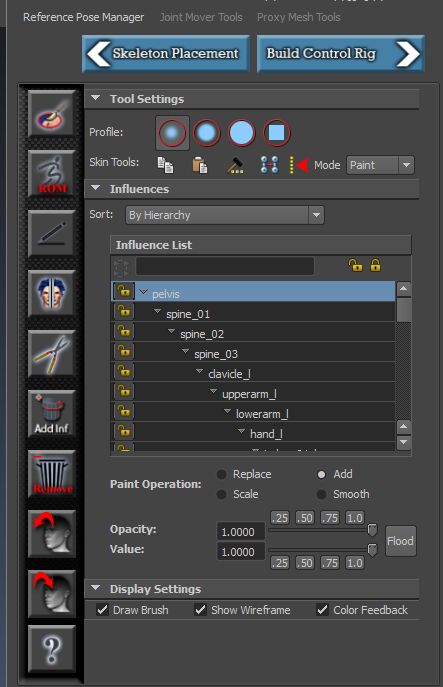Set opacity with the .75 preset
The height and width of the screenshot is (687, 443).
(330, 518)
